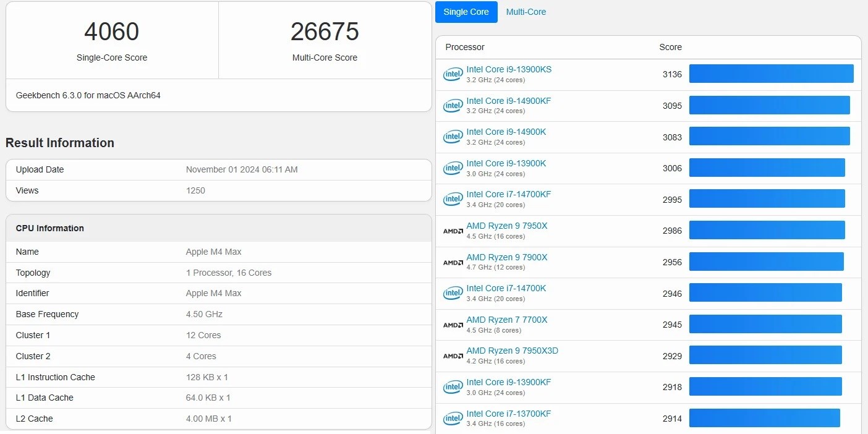
Task: Click the score bar for Ryzen 9 7900X
Action: point(766,262)
